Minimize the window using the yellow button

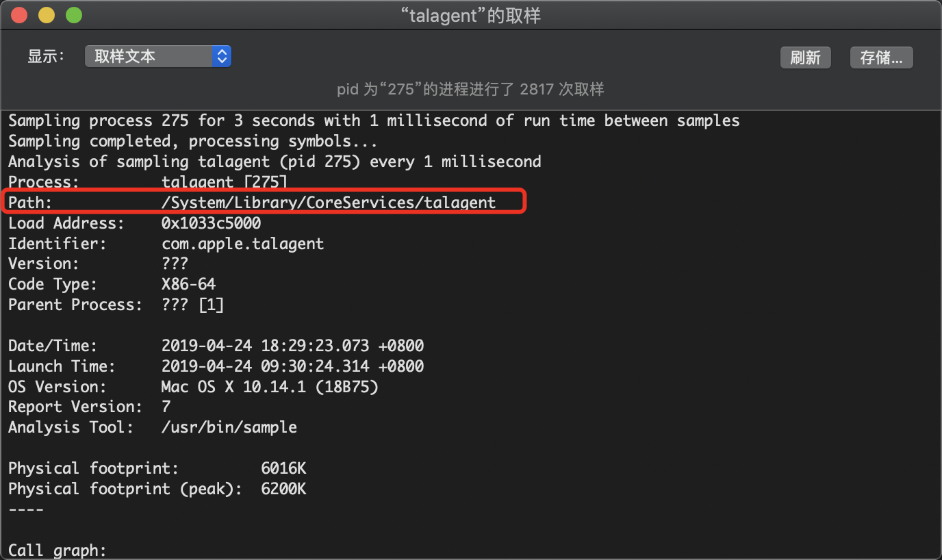(47, 15)
